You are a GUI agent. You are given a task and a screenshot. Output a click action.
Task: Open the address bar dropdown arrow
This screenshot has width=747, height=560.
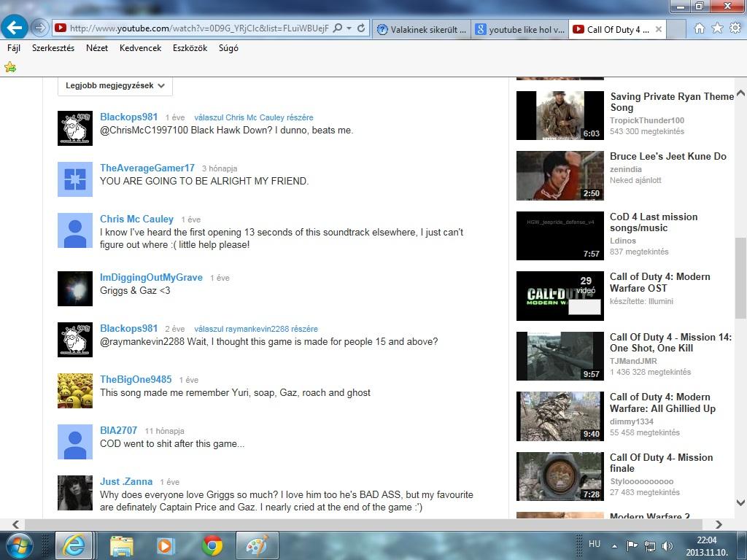click(x=349, y=28)
